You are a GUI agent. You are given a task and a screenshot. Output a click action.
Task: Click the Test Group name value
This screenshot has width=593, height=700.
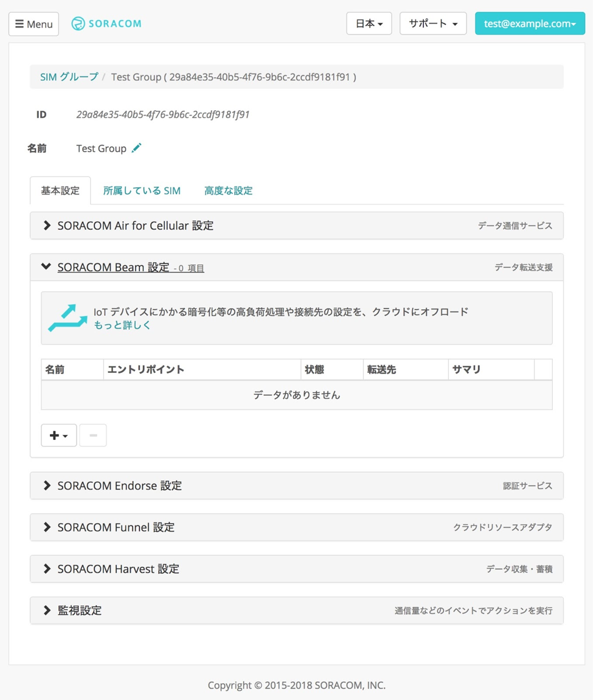click(x=102, y=148)
